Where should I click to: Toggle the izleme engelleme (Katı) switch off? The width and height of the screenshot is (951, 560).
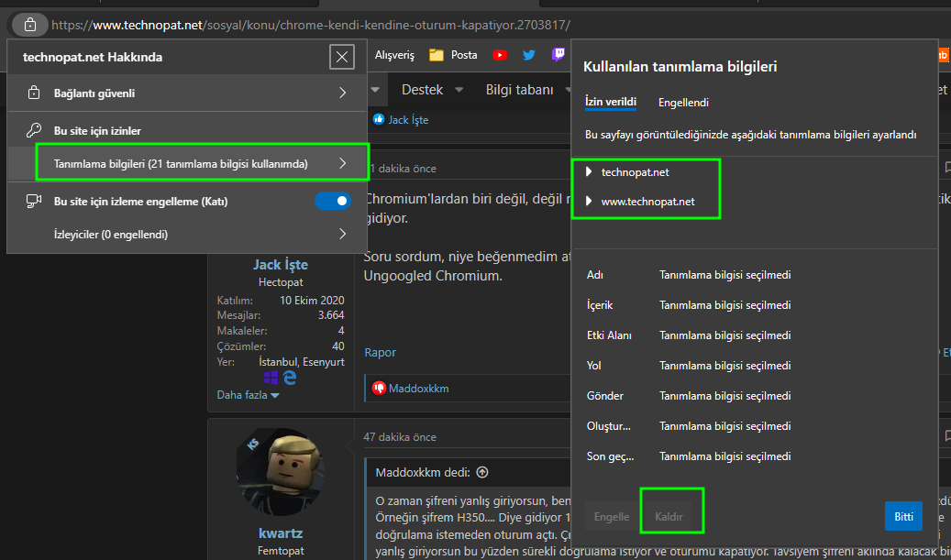[x=332, y=201]
